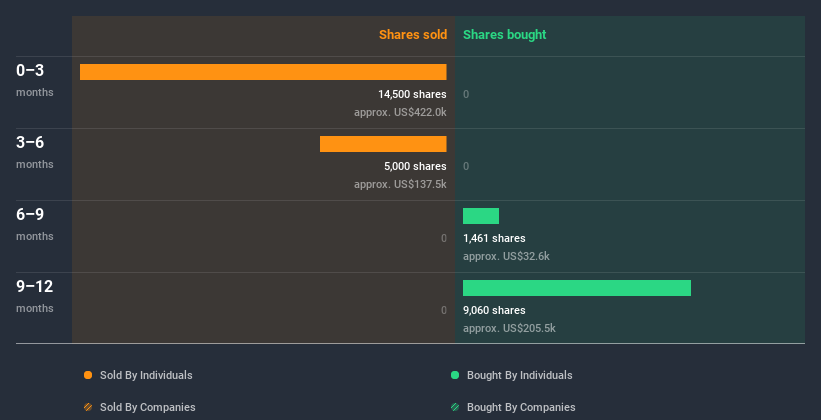
Task: Click the approx. US$205.5k amount
Action: (509, 328)
